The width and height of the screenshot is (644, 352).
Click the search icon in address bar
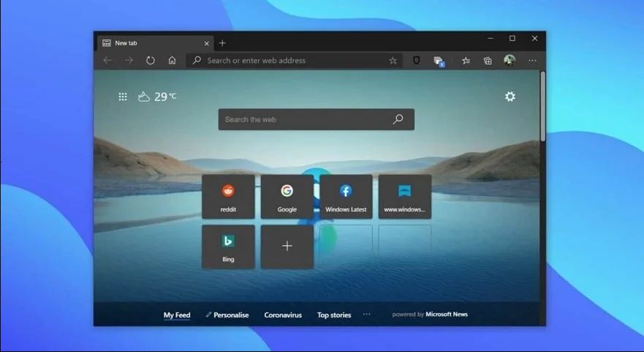[197, 61]
